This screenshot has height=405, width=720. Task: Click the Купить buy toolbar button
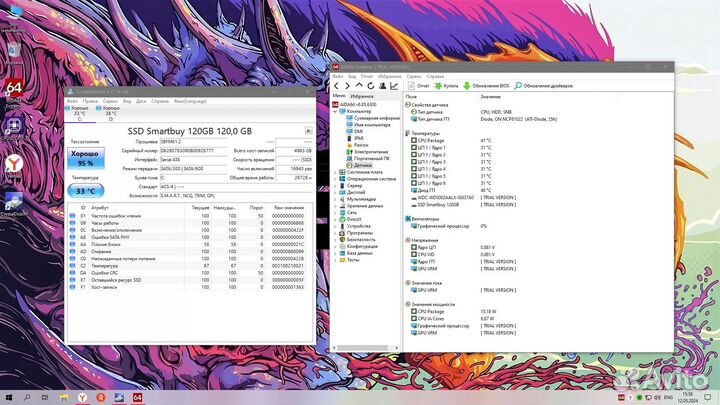pyautogui.click(x=447, y=86)
